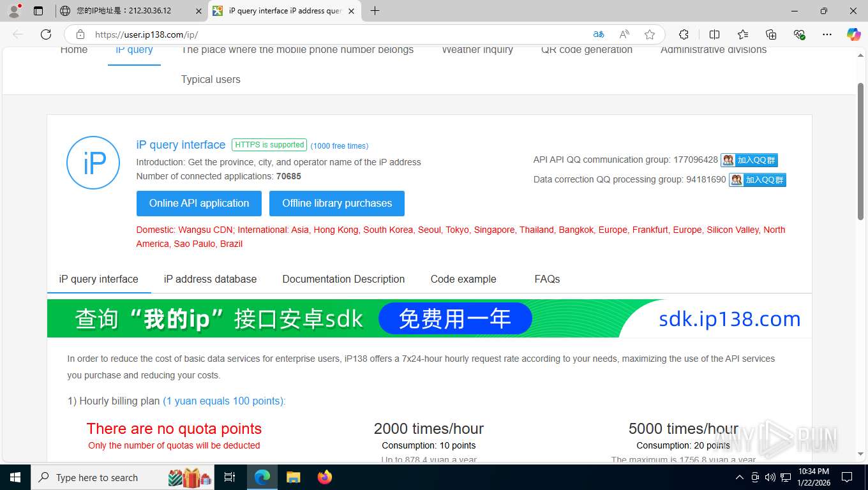Screen dimensions: 868x490
Task: Open the Edge profile icon
Action: 14,11
